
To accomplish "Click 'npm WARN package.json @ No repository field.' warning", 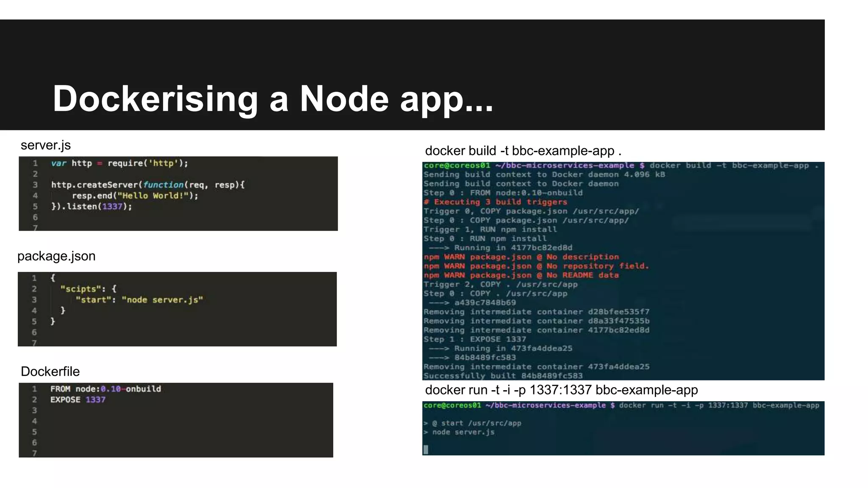I will coord(537,266).
